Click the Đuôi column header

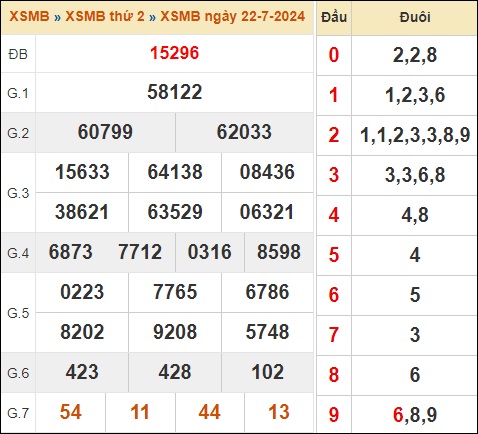tap(414, 17)
